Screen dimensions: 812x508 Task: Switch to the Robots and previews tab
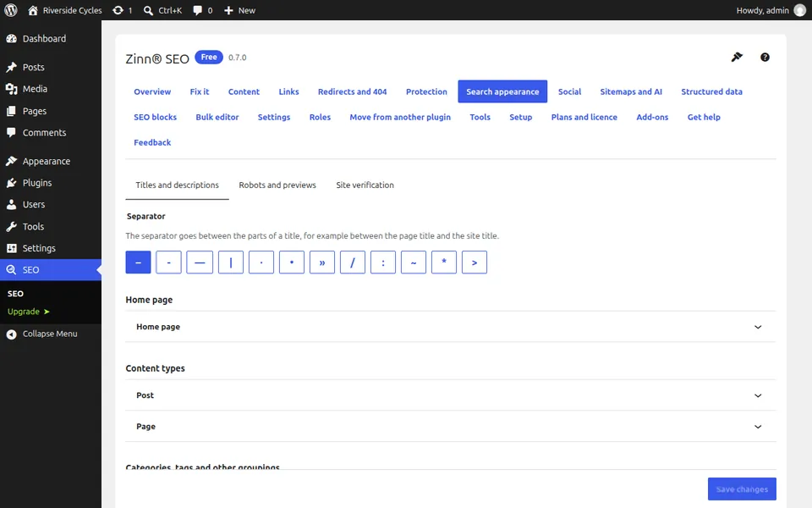click(x=277, y=185)
